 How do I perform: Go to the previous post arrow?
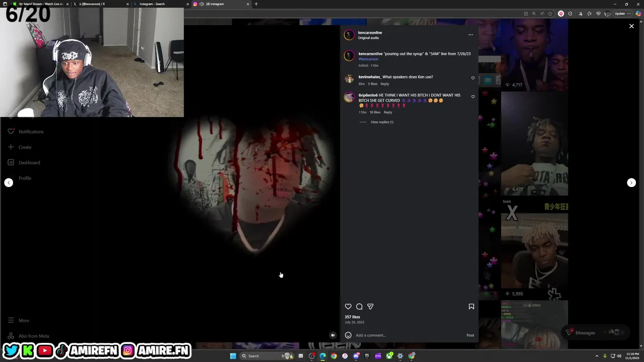9,183
